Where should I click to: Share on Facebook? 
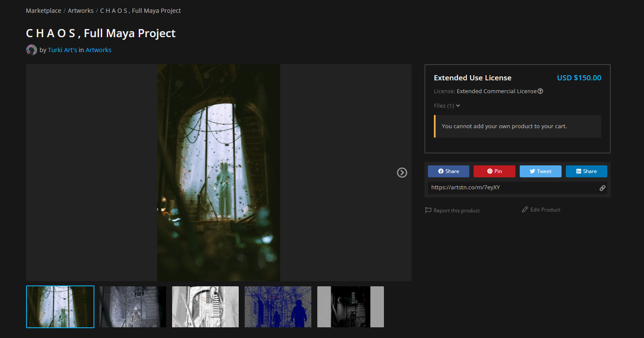(x=448, y=171)
